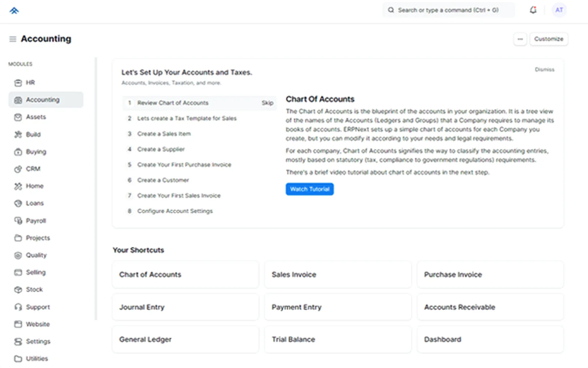
Task: Click the search or command input field
Action: coord(448,10)
